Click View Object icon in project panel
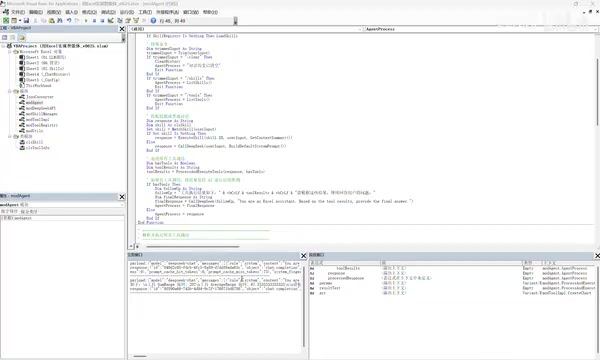 (13, 37)
